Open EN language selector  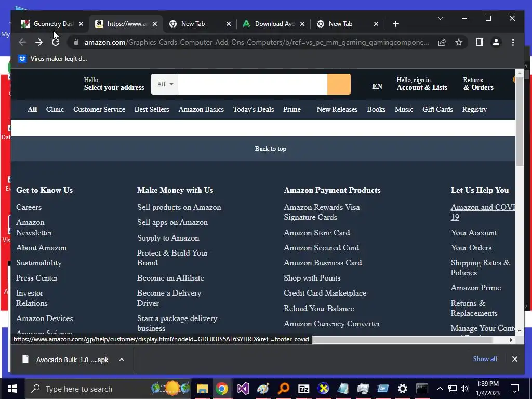(x=377, y=86)
